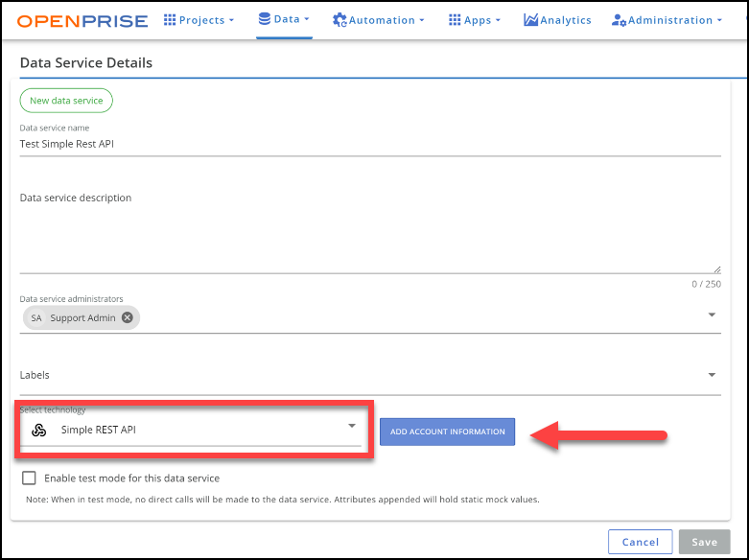Click the description textarea resize handle
749x560 pixels.
pyautogui.click(x=717, y=269)
